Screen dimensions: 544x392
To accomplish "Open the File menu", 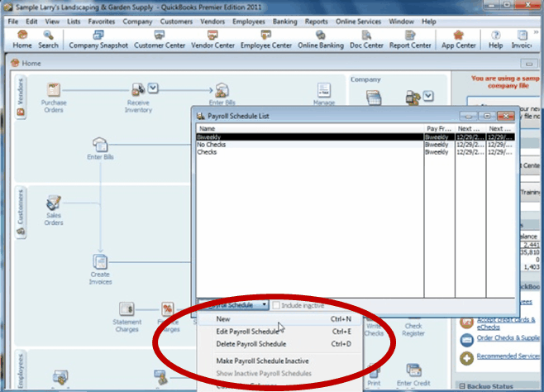I will coord(13,22).
